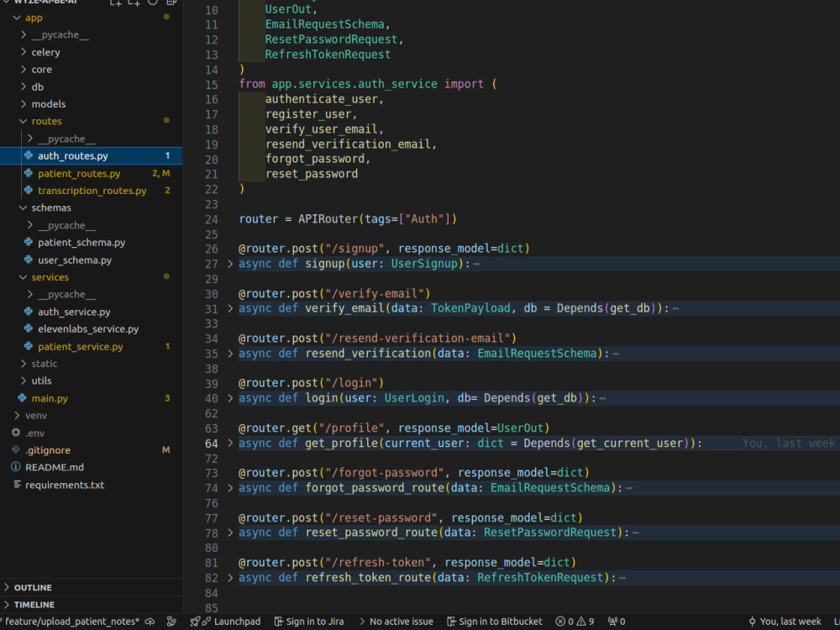The height and width of the screenshot is (630, 840).
Task: Click inline blame 'You, last week' on line 64
Action: (x=789, y=444)
